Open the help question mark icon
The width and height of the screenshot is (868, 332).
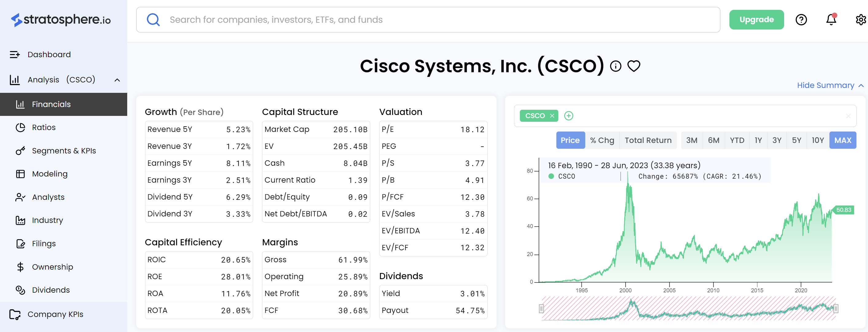click(x=801, y=20)
